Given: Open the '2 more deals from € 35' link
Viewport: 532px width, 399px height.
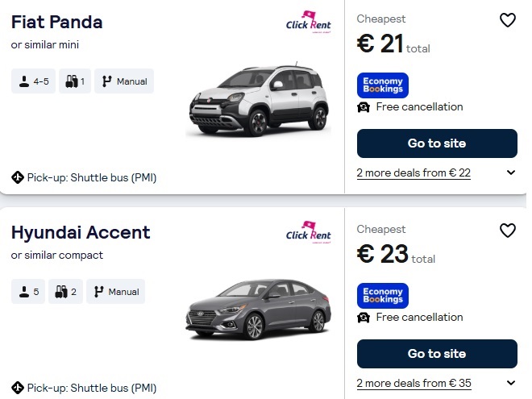Looking at the screenshot, I should [x=414, y=383].
